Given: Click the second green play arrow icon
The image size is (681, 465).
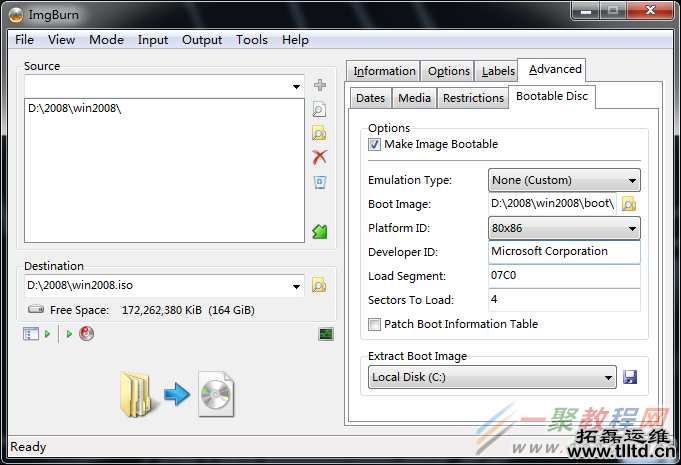Looking at the screenshot, I should point(69,334).
